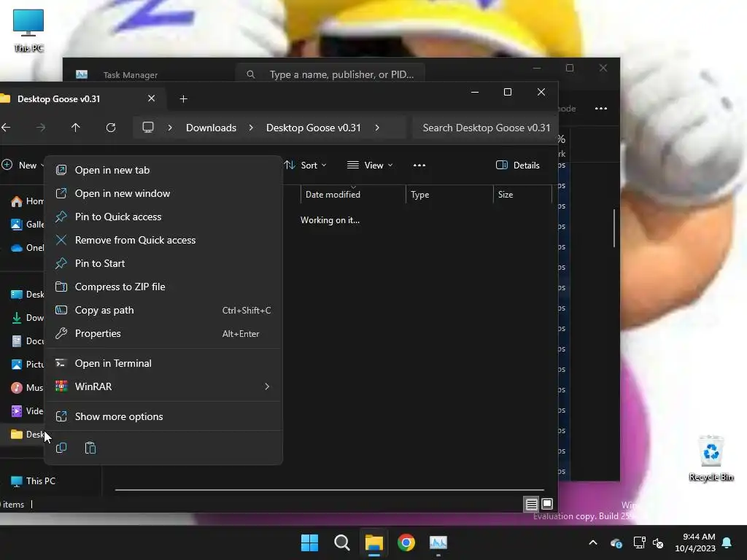Click the Copy icon in context menu
This screenshot has height=560, width=747.
(61, 448)
